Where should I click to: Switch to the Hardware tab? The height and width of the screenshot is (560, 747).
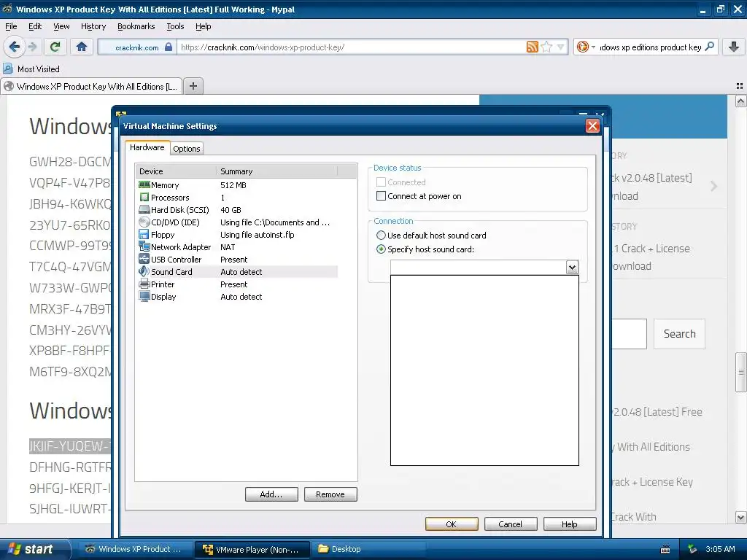[x=147, y=147]
